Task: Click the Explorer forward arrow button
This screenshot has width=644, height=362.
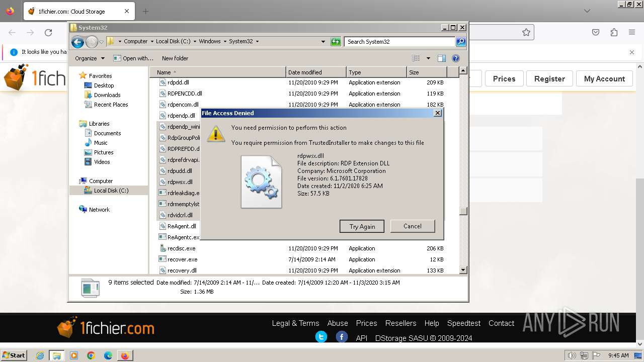Action: 92,42
